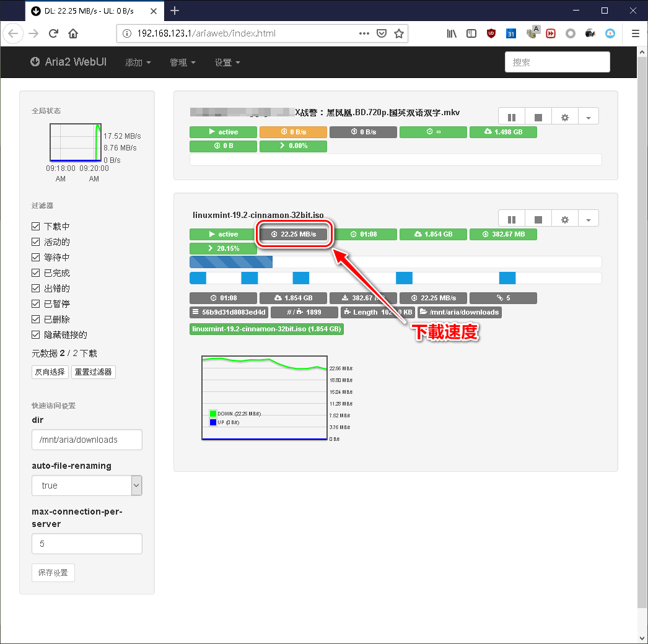648x644 pixels.
Task: Open settings gear for linuxmint iso download
Action: click(x=565, y=219)
